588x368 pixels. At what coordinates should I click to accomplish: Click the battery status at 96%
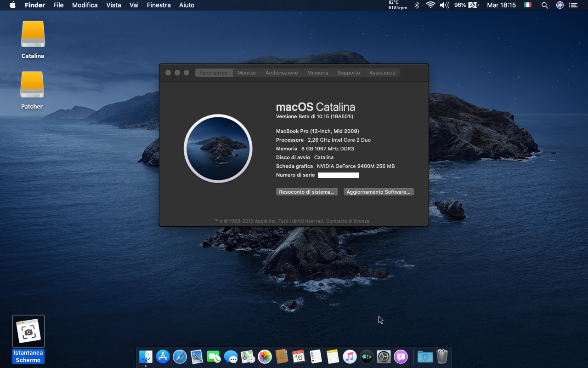(x=466, y=5)
